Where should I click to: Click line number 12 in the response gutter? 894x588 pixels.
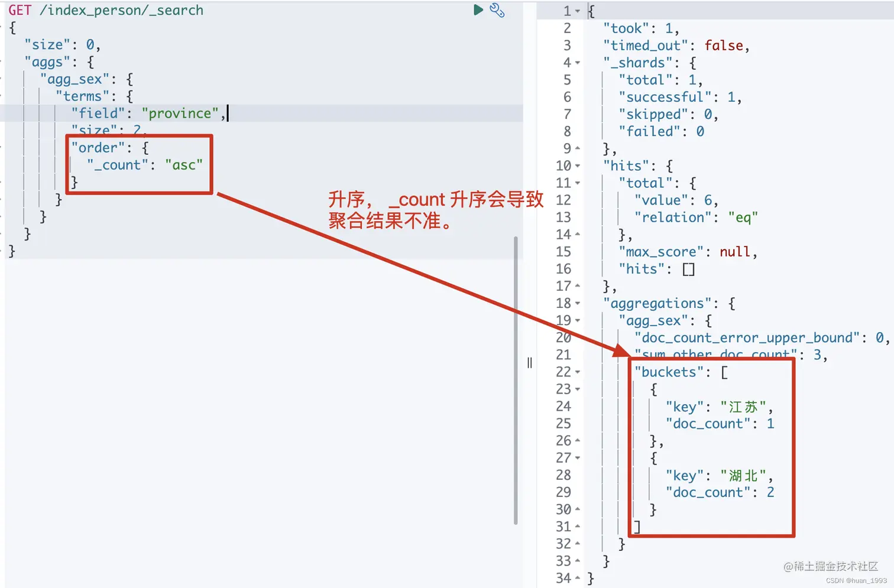point(563,200)
